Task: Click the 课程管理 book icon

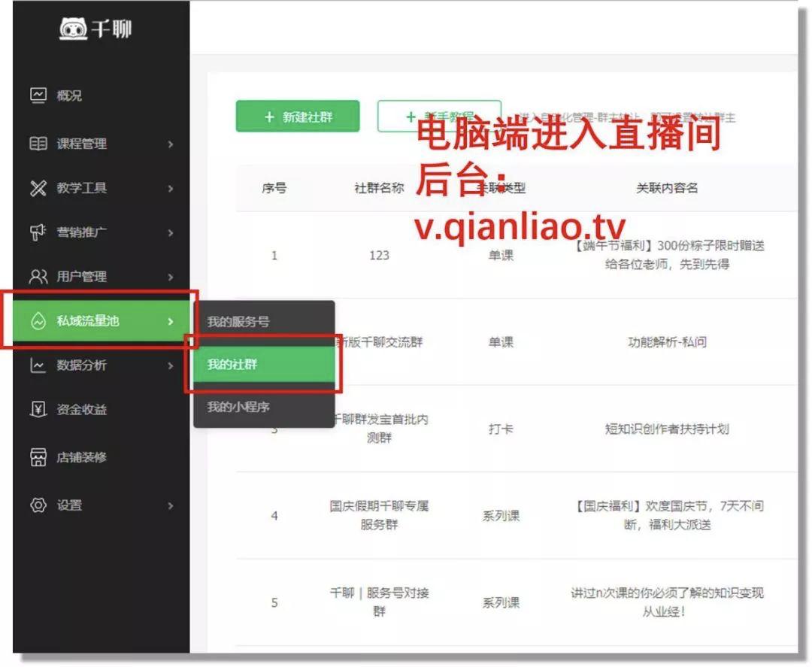Action: pyautogui.click(x=37, y=144)
